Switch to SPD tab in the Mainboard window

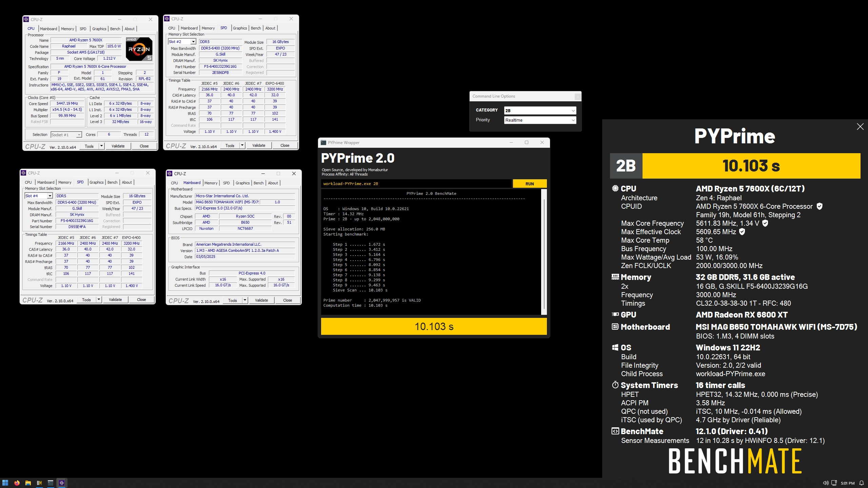click(x=226, y=183)
